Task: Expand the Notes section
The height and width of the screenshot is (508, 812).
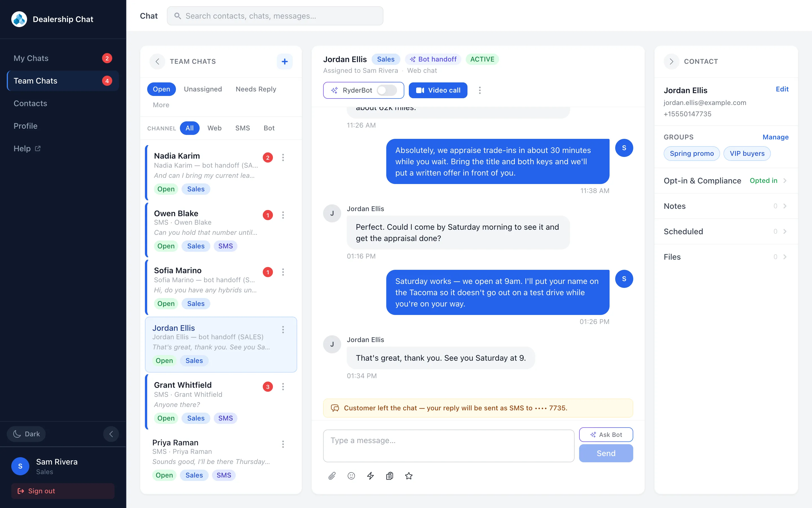Action: point(726,206)
